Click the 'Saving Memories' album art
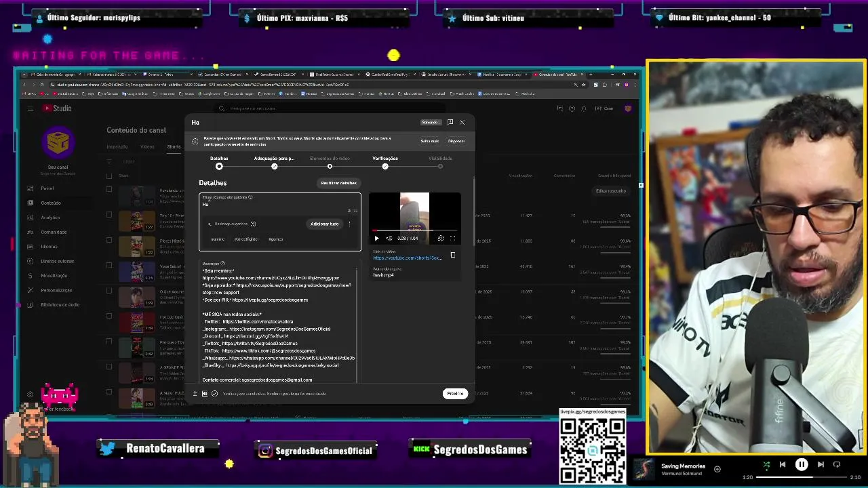This screenshot has height=488, width=868. (644, 469)
